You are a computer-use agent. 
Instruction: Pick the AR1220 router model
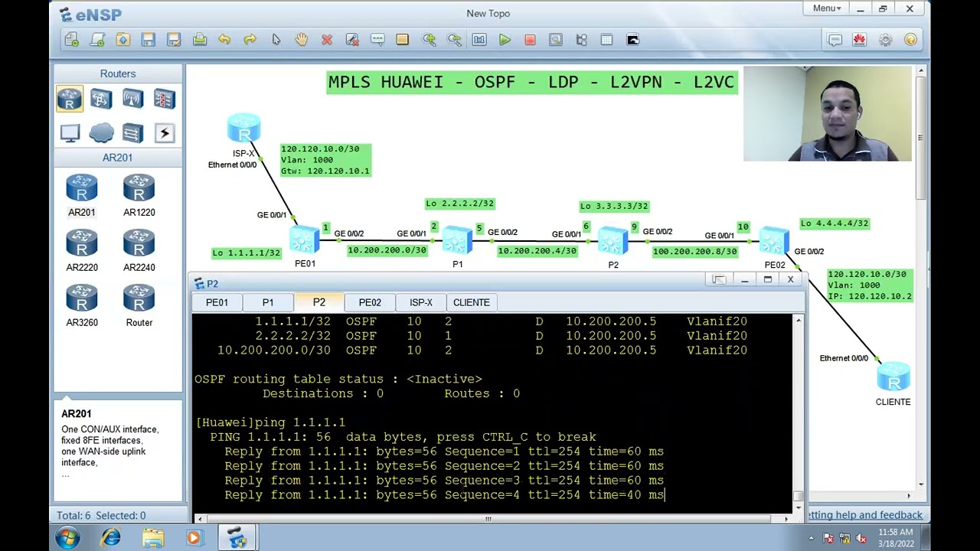point(139,196)
